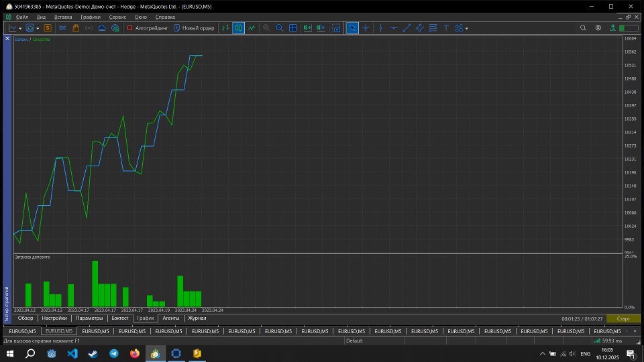
Task: Select the equidistant channel tool
Action: tap(420, 28)
